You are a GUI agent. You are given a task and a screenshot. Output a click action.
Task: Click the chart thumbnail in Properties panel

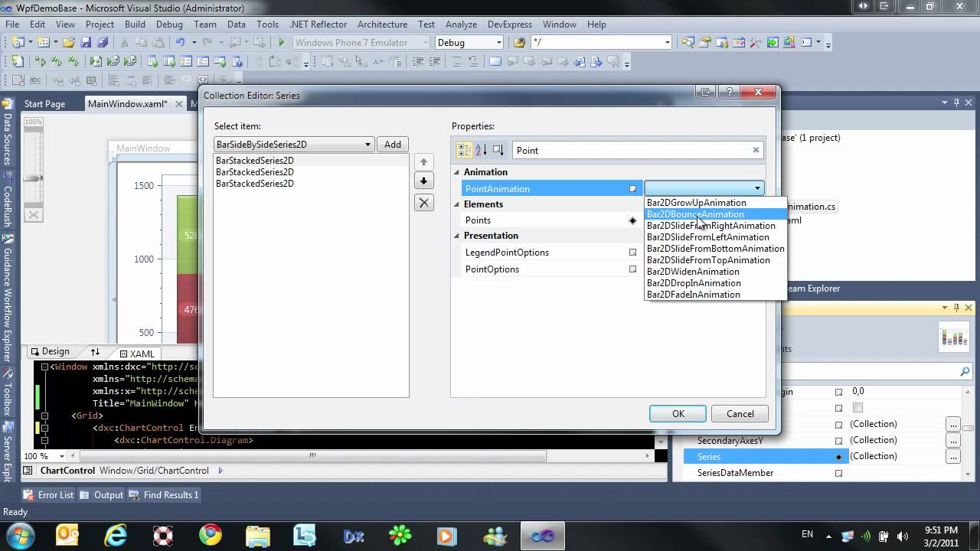[954, 337]
